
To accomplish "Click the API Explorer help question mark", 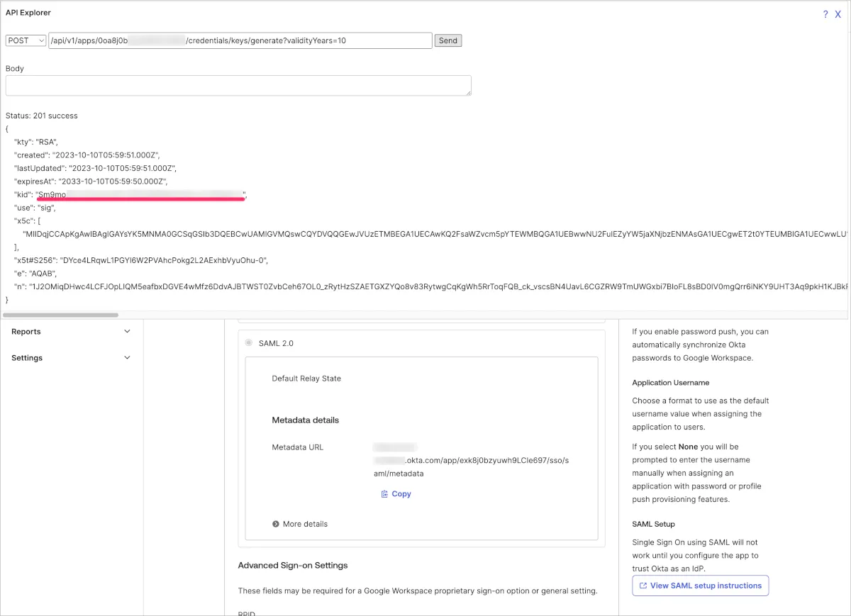I will pos(825,14).
